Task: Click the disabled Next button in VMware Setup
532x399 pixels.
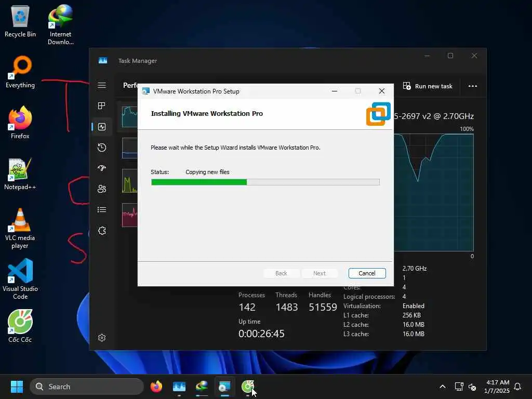Action: point(320,273)
